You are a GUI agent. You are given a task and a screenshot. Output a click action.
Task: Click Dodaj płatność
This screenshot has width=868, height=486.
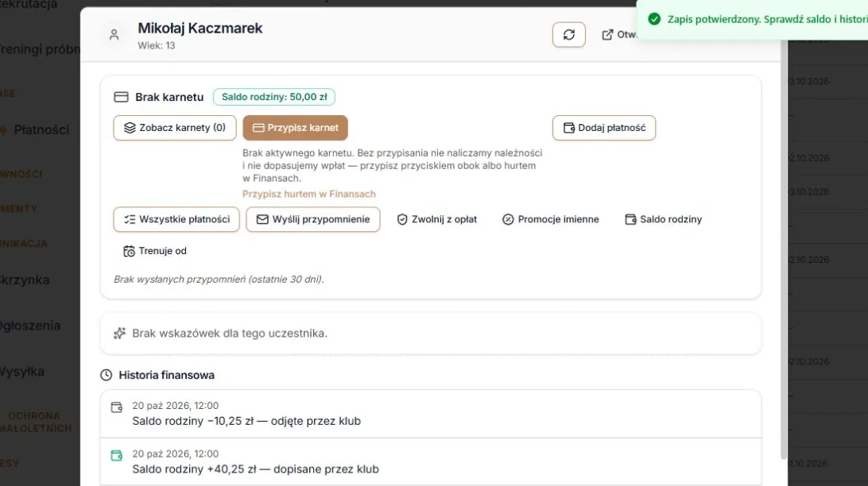604,128
